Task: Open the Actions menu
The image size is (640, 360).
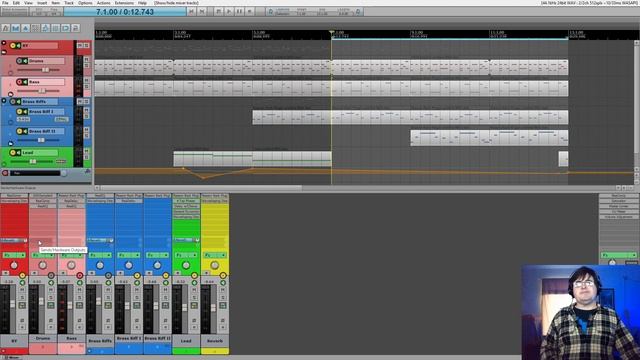Action: tap(104, 3)
